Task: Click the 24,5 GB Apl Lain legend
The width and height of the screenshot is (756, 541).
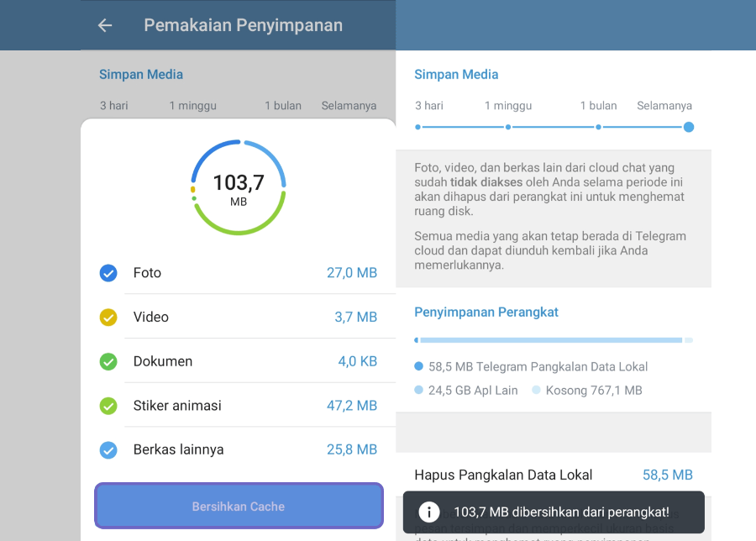Action: click(x=466, y=391)
